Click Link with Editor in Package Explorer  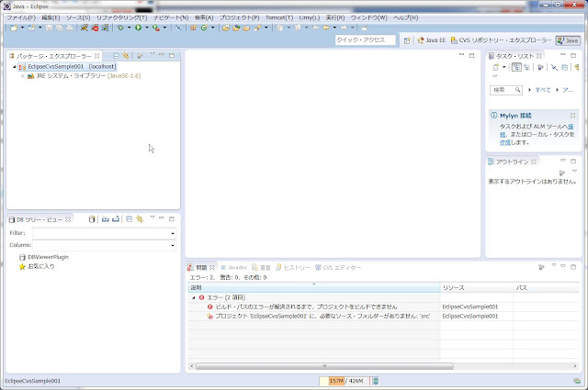(x=126, y=56)
